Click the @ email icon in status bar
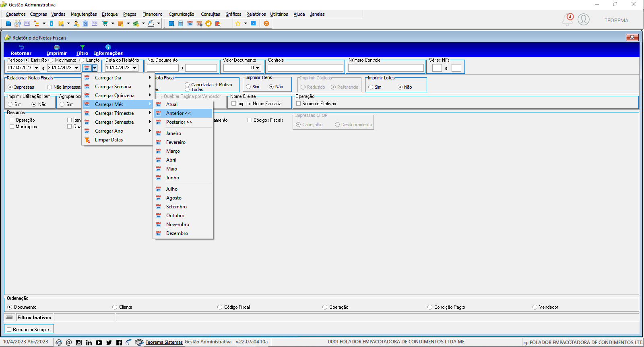 pyautogui.click(x=69, y=343)
